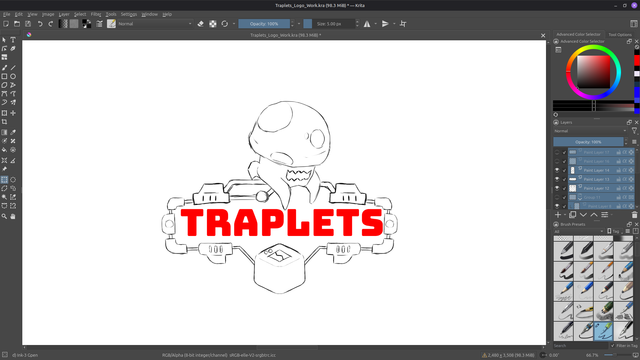The width and height of the screenshot is (640, 360).
Task: Redo action via toolbar arrow
Action: coord(51,24)
